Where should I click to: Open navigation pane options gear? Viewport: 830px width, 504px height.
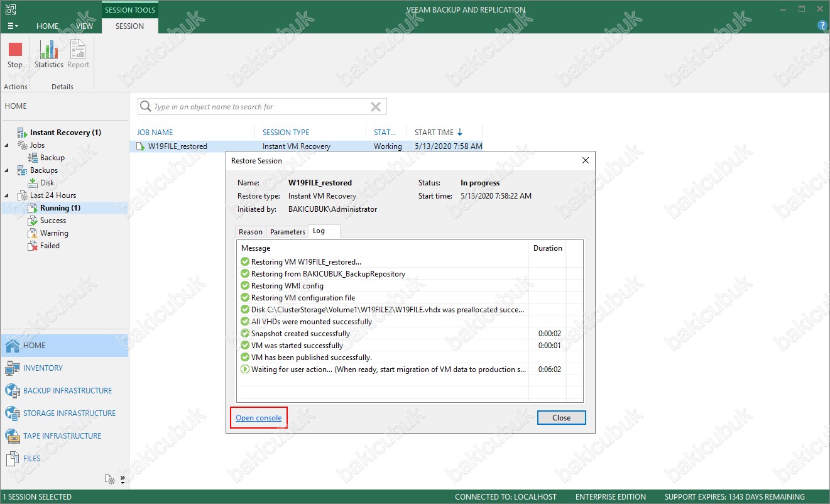click(x=111, y=479)
